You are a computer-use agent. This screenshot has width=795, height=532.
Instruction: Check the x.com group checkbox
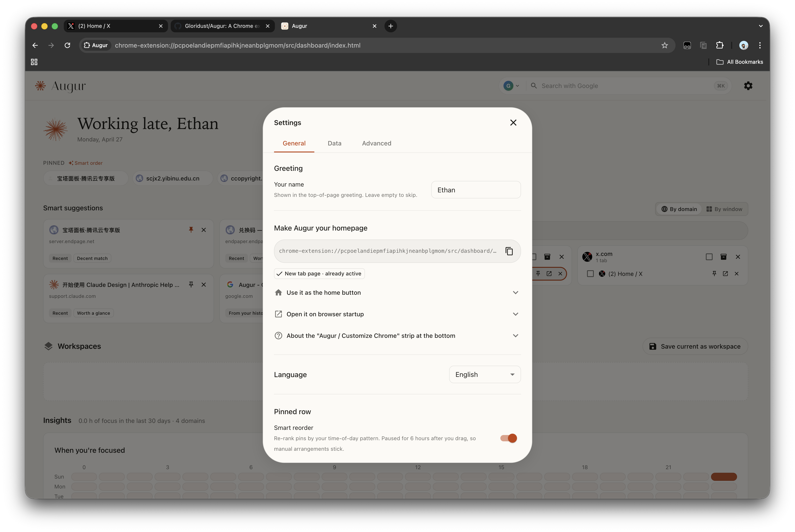point(709,257)
